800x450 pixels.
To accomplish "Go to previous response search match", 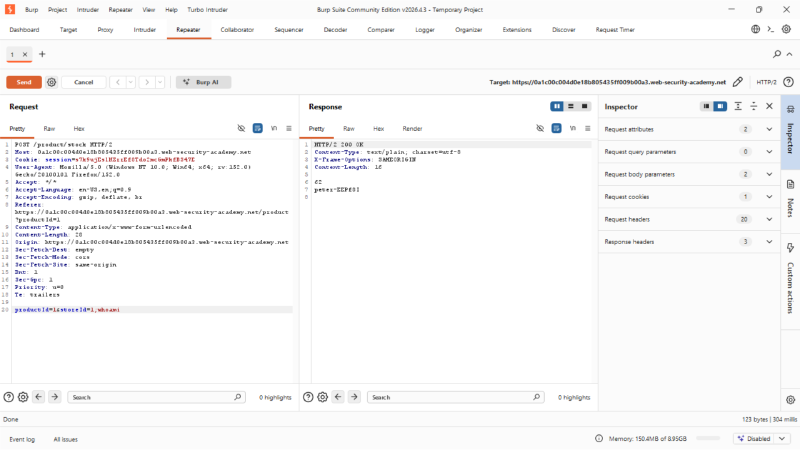I will coord(338,397).
